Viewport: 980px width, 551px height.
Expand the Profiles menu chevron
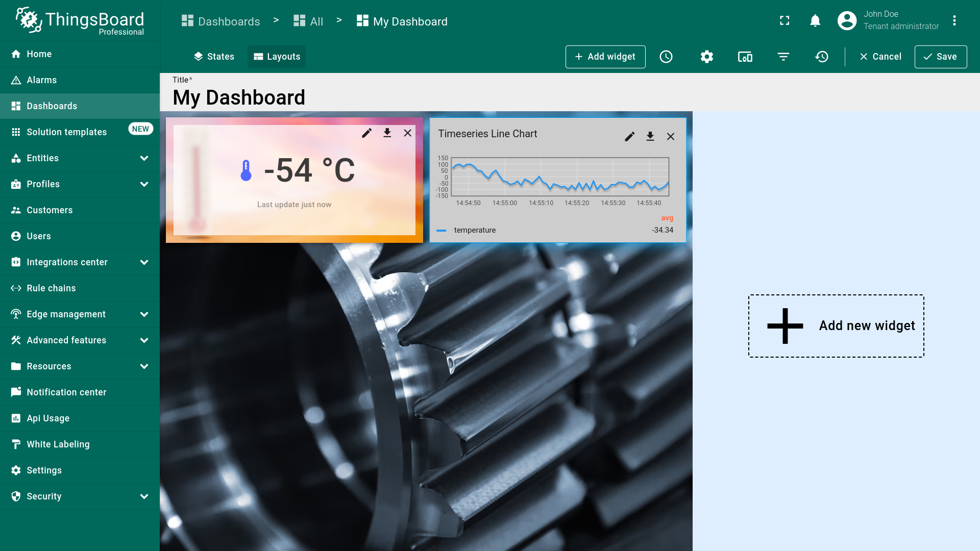point(144,184)
